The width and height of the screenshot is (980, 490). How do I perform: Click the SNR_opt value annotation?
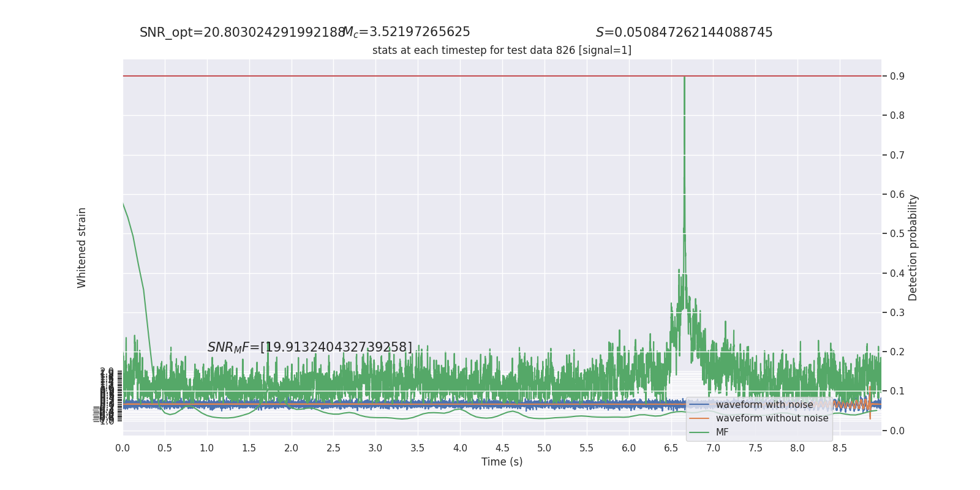pyautogui.click(x=243, y=32)
